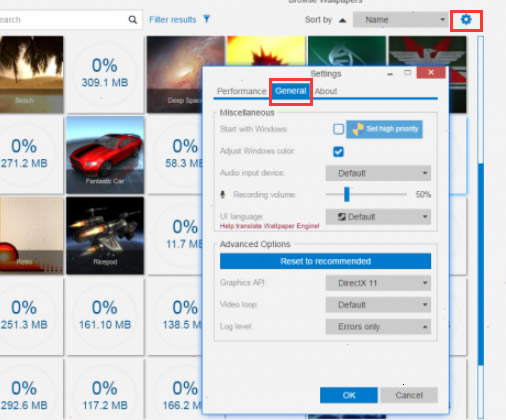
Task: Maximize the Settings dialog window
Action: [407, 73]
